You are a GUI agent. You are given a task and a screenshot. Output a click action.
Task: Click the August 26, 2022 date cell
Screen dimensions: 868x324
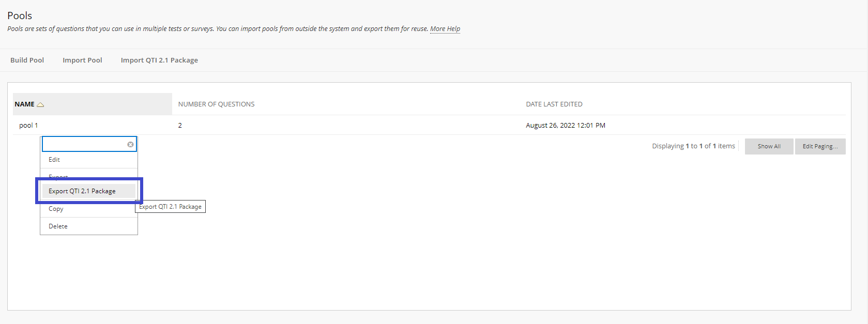click(566, 126)
